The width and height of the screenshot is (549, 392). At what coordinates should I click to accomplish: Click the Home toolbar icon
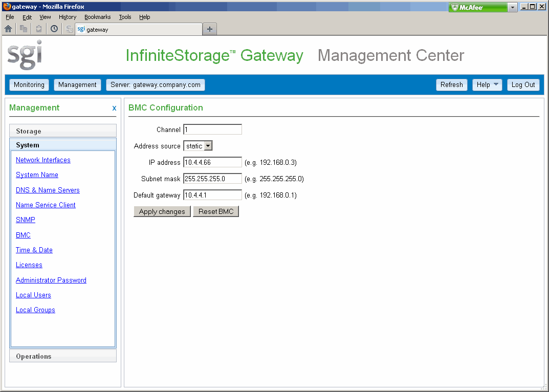8,29
